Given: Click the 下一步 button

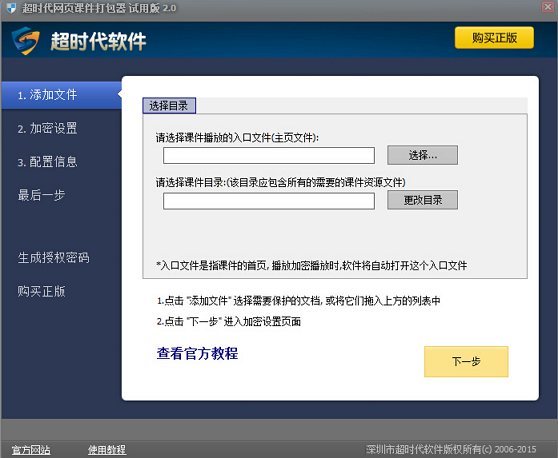Looking at the screenshot, I should coord(466,361).
